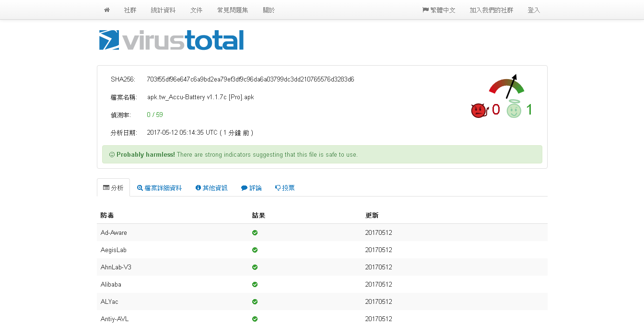Click the 0 / 59 detection ratio
The width and height of the screenshot is (644, 324).
155,115
